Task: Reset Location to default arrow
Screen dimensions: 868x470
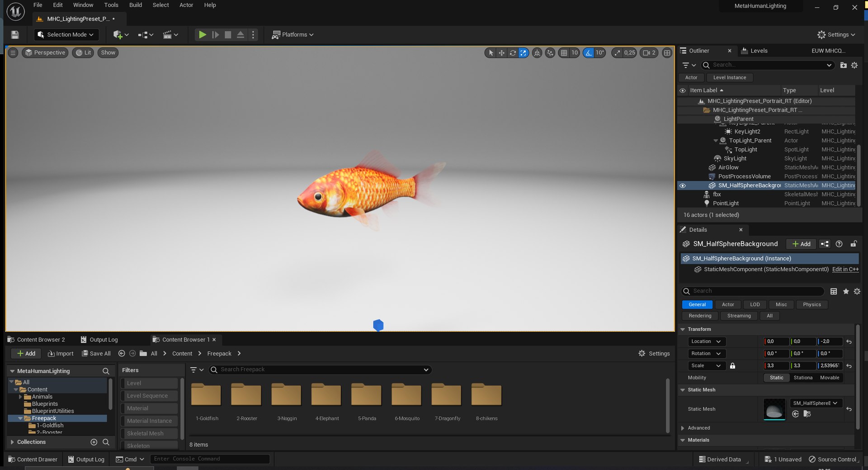Action: point(849,342)
